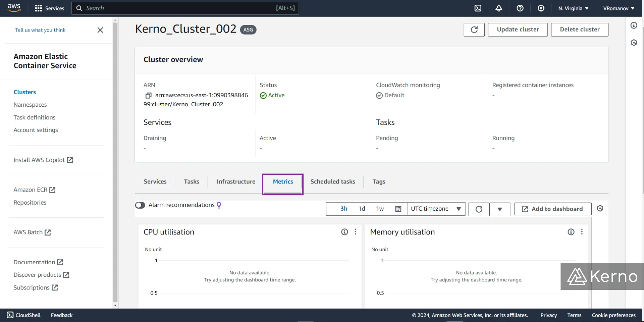Open CloudShell from the footer
The width and height of the screenshot is (644, 322).
(24, 315)
